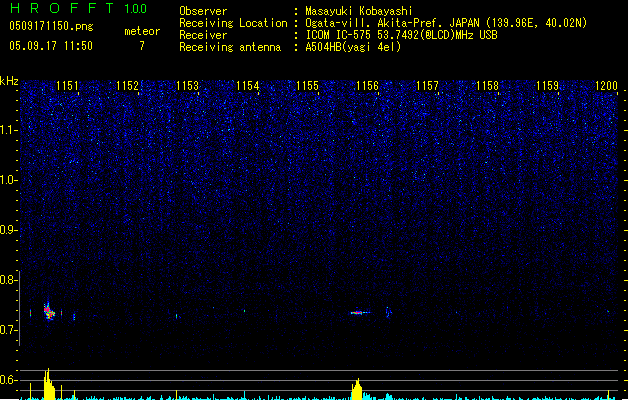Click the 1.0 kHz frequency label
The width and height of the screenshot is (629, 400).
point(8,180)
